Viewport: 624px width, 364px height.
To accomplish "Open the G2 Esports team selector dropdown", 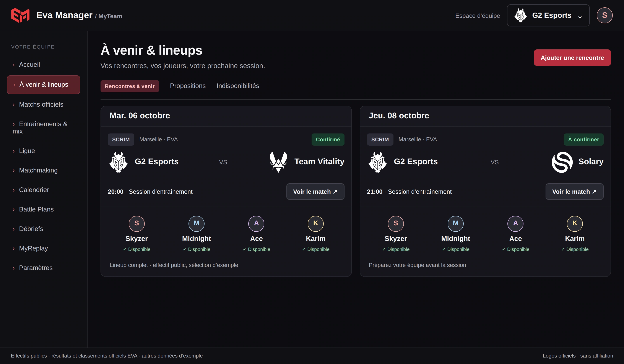I will (548, 15).
